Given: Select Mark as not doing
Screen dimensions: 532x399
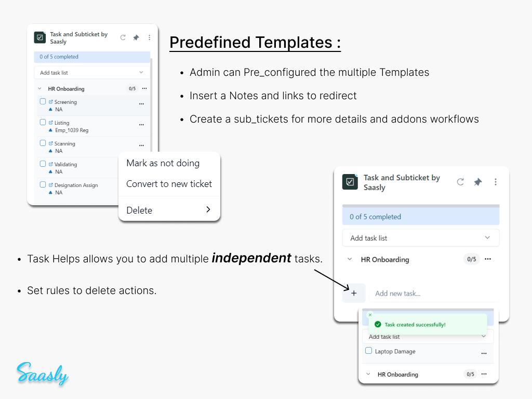Looking at the screenshot, I should (163, 163).
